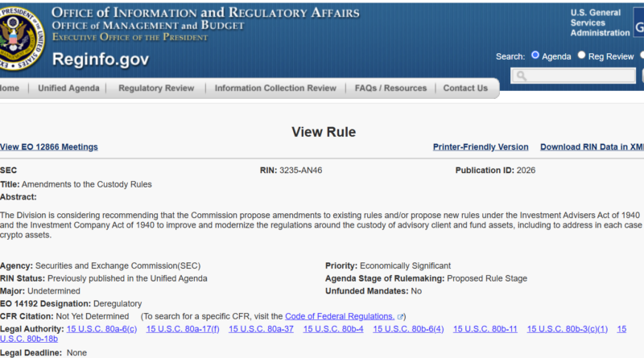Open legal authority 15 U.S.C. 80b-11

[485, 329]
